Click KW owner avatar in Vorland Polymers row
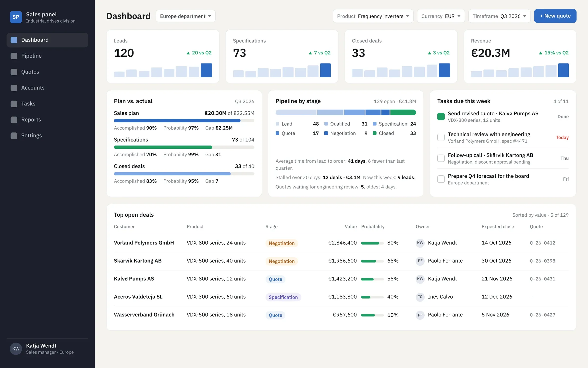The height and width of the screenshot is (368, 588). point(420,243)
